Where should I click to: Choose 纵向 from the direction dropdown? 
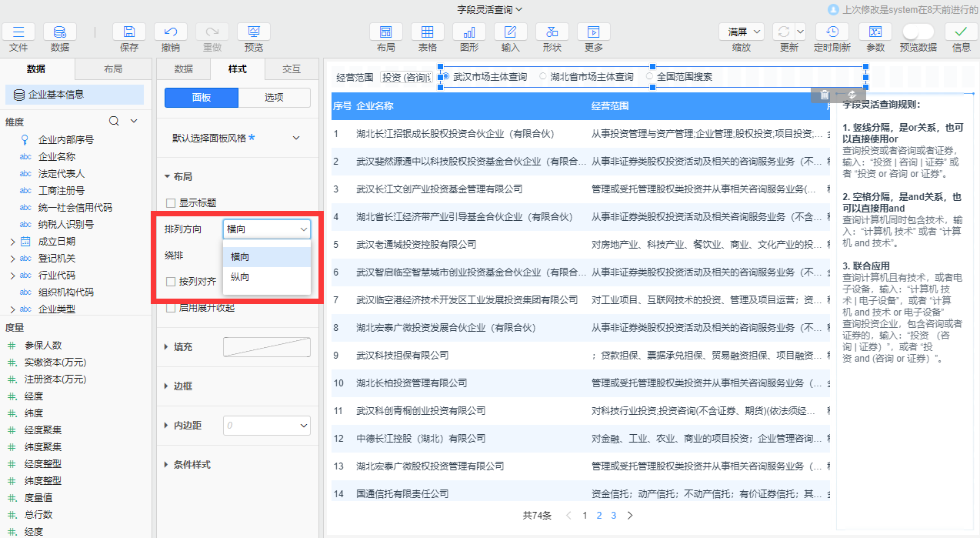240,277
